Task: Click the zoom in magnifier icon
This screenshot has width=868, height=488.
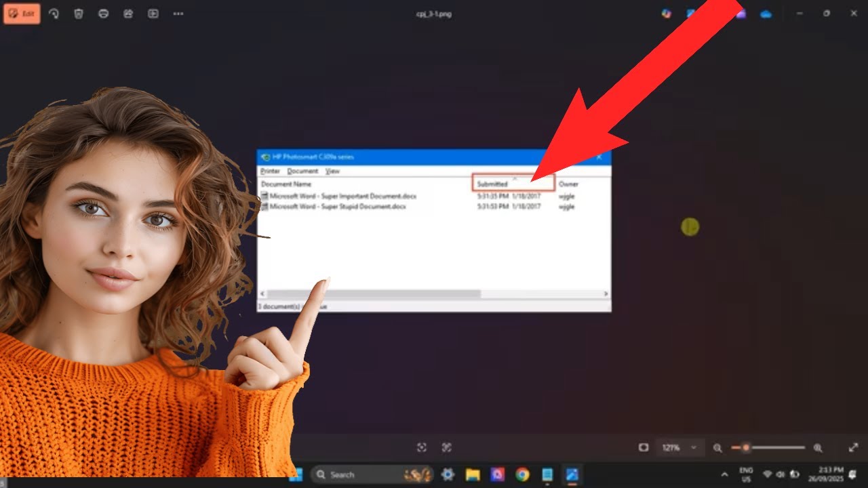Action: click(818, 447)
